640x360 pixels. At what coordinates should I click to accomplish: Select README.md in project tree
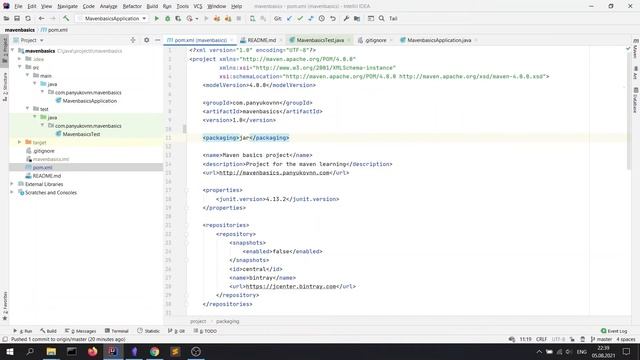click(x=47, y=176)
